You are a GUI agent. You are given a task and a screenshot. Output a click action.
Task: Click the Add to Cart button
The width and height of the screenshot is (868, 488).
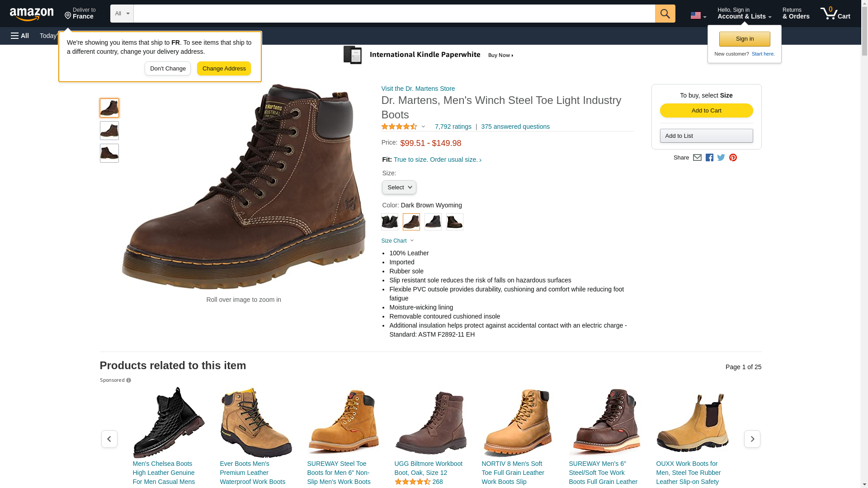pyautogui.click(x=706, y=111)
